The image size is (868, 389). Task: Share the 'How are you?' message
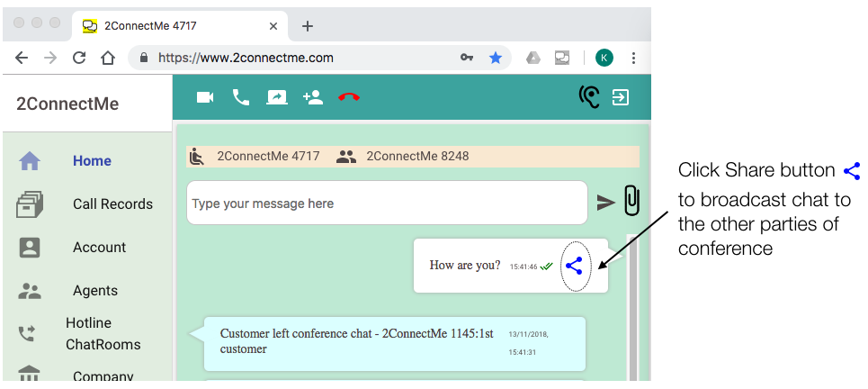(575, 266)
